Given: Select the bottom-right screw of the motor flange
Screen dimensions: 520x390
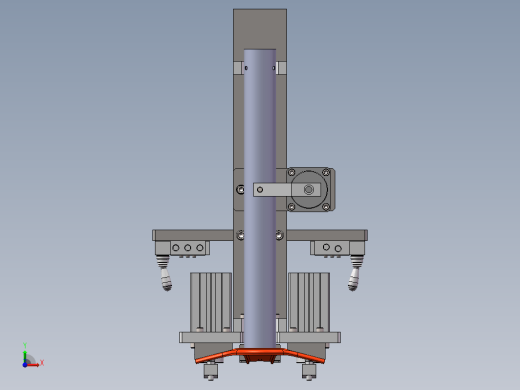Looking at the screenshot, I should coord(326,207).
